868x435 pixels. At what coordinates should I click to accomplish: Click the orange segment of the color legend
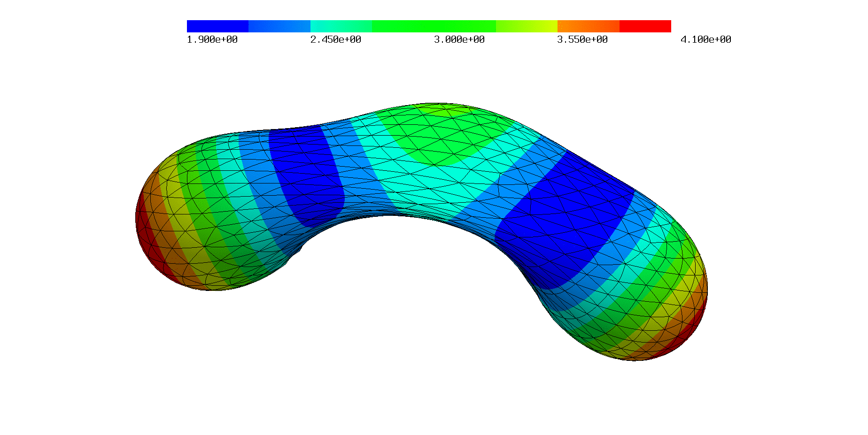coord(589,26)
